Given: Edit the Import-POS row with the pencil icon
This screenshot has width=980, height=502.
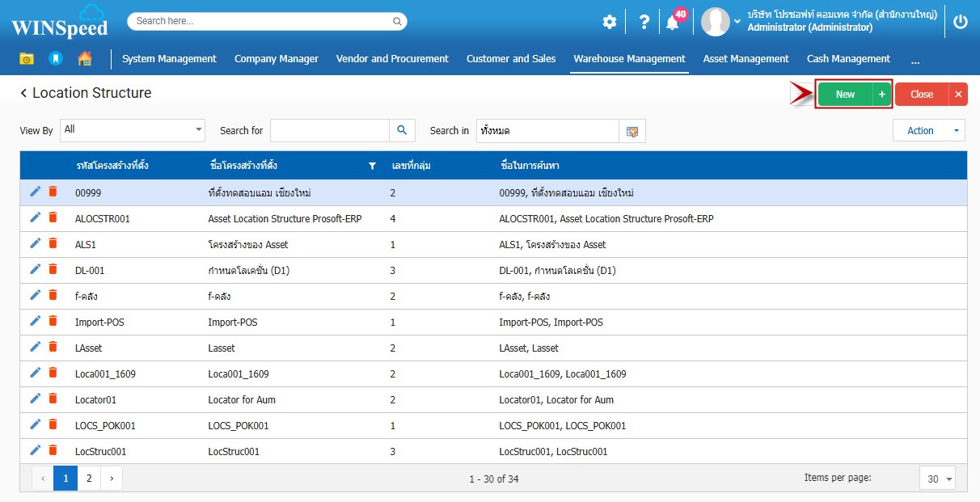Looking at the screenshot, I should pos(35,321).
